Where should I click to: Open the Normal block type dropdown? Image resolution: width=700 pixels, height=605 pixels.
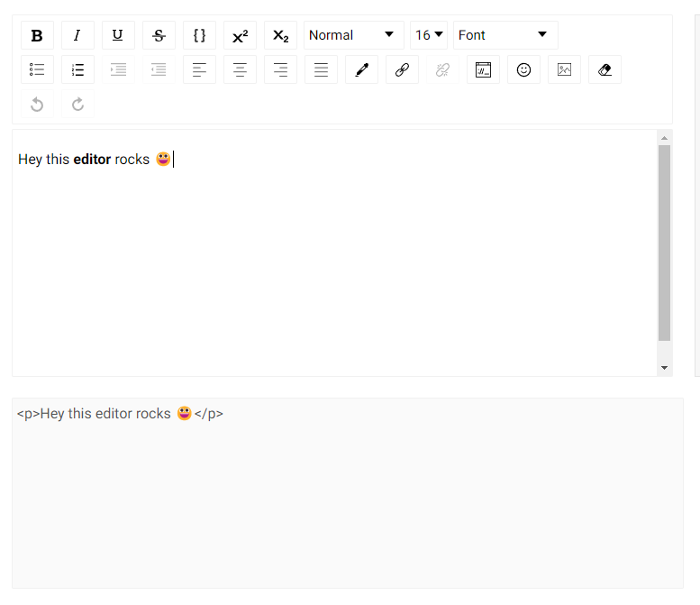(353, 35)
